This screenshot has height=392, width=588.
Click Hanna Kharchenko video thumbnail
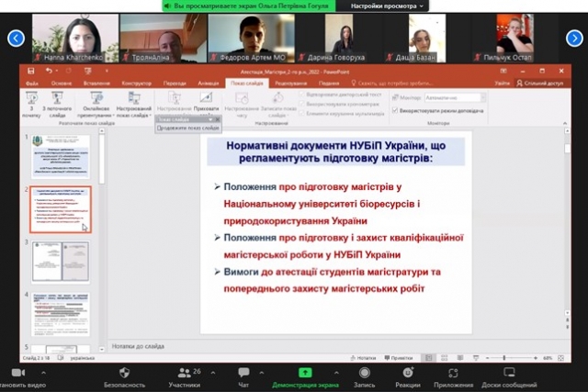point(75,38)
